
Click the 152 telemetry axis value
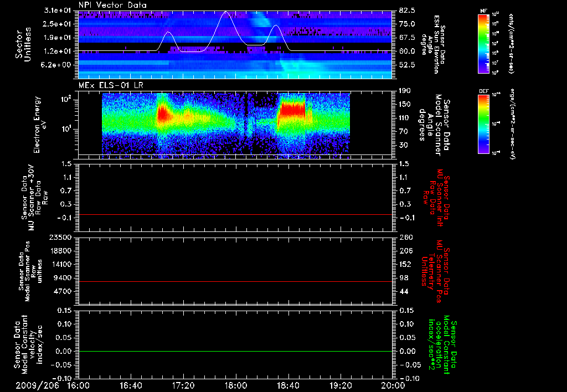tap(406, 264)
